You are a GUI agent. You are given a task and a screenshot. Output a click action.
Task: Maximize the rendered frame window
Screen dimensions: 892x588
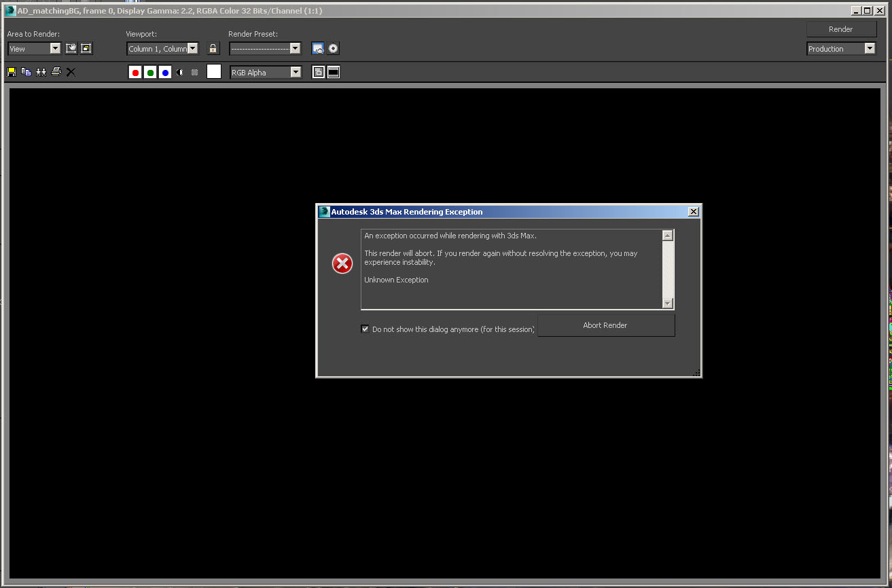coord(867,10)
